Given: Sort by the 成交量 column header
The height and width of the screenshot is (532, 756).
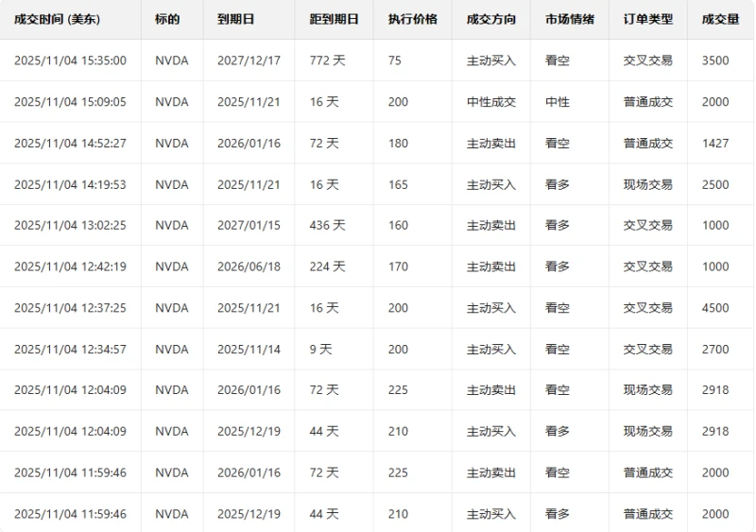Looking at the screenshot, I should pyautogui.click(x=720, y=19).
